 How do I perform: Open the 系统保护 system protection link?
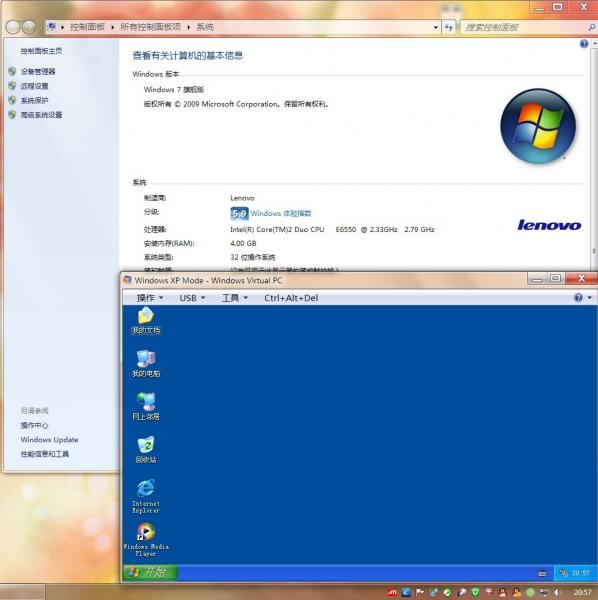(34, 101)
